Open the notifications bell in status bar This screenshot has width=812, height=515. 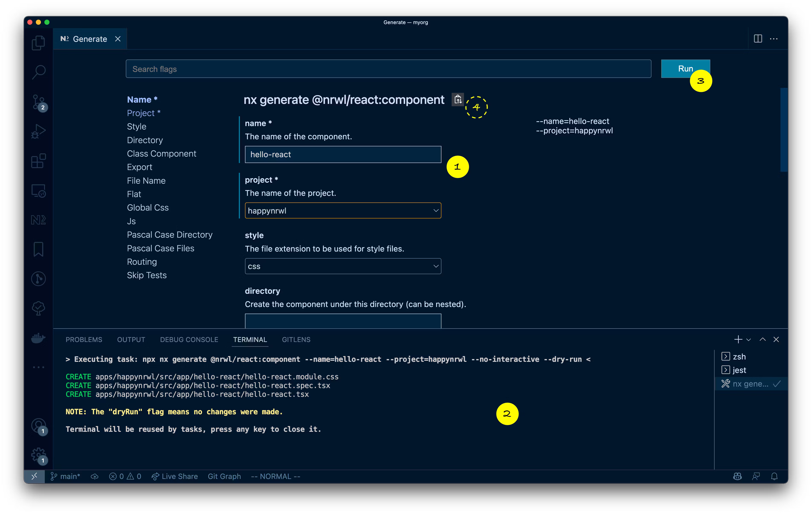774,476
